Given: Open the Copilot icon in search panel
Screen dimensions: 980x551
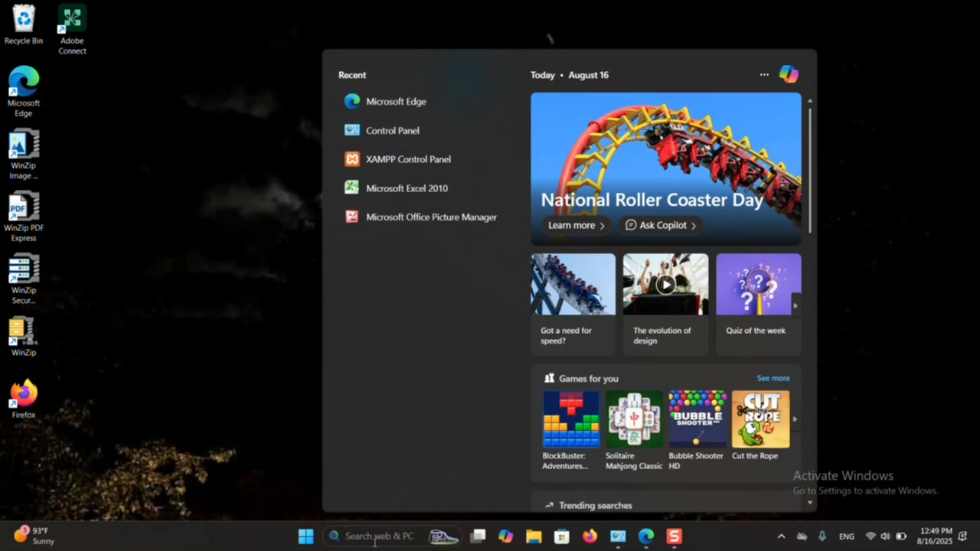Looking at the screenshot, I should pyautogui.click(x=789, y=74).
